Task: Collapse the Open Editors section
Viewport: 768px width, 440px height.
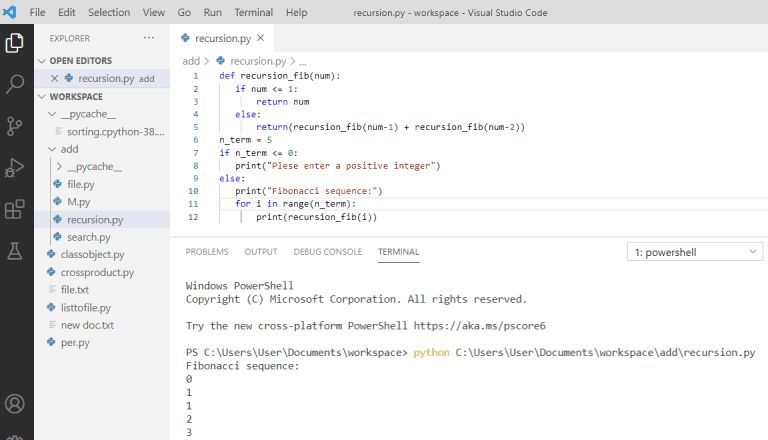Action: tap(42, 61)
